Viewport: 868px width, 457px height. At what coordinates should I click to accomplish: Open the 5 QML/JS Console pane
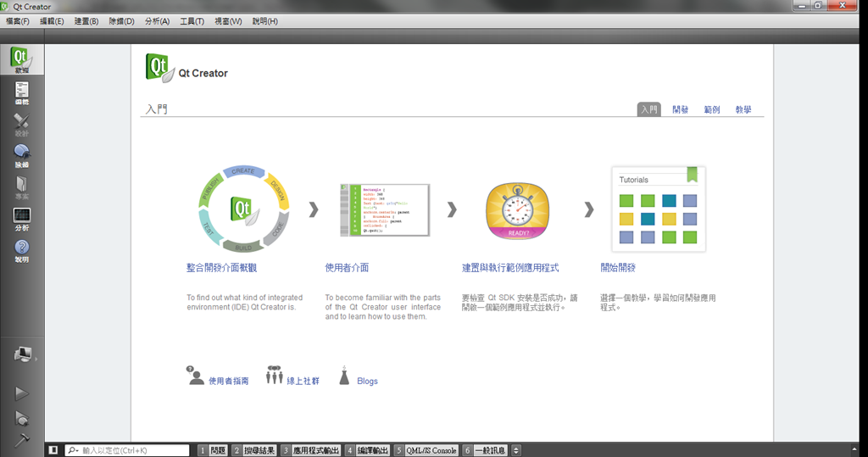(426, 450)
